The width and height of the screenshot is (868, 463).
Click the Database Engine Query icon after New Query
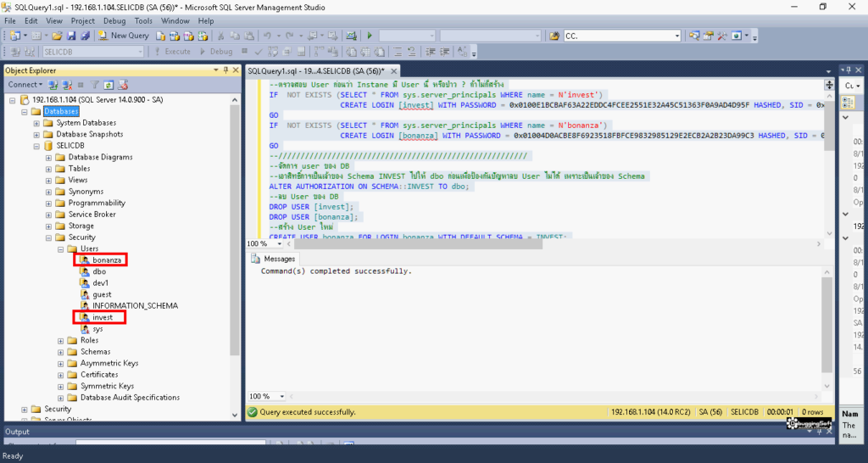pyautogui.click(x=160, y=36)
